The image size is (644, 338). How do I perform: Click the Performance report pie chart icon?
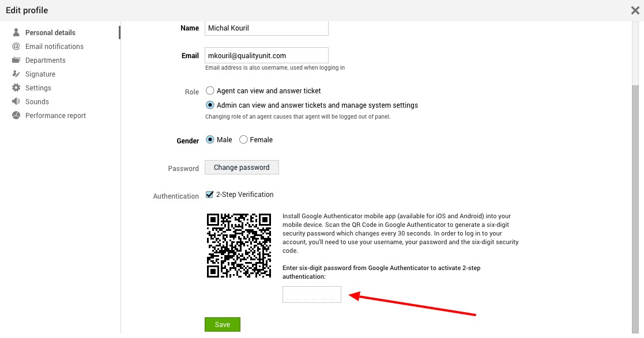tap(16, 116)
